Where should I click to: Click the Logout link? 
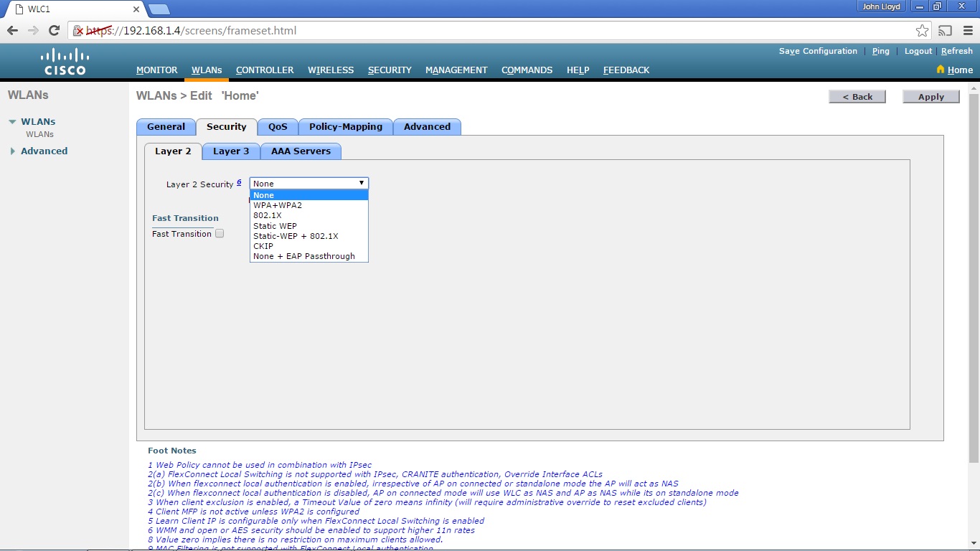(918, 52)
